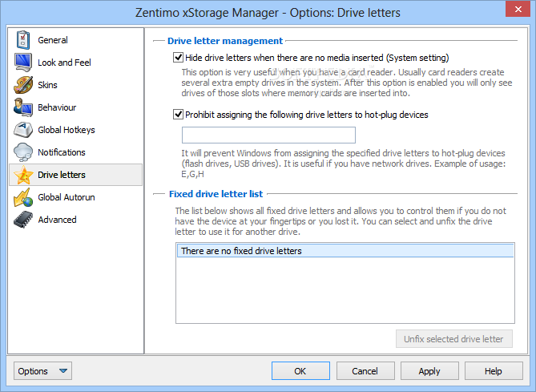Image resolution: width=536 pixels, height=392 pixels.
Task: Uncheck Hide drive letters when no media inserted
Action: [x=178, y=58]
